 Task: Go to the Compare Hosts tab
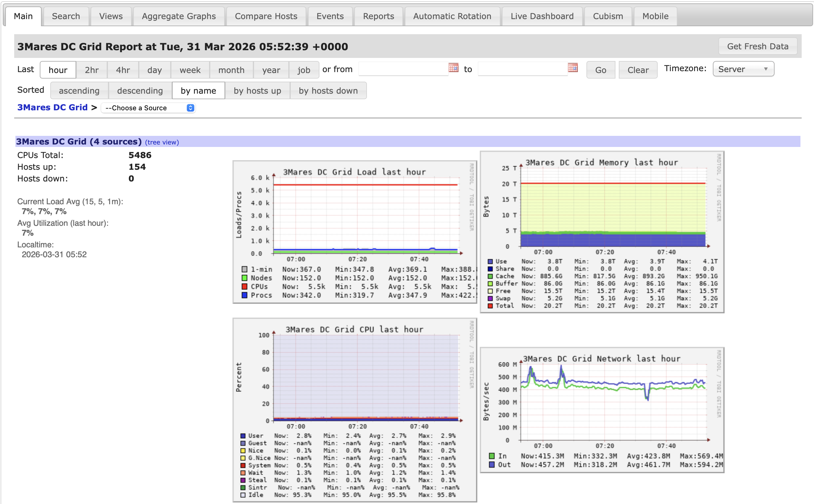[x=265, y=16]
